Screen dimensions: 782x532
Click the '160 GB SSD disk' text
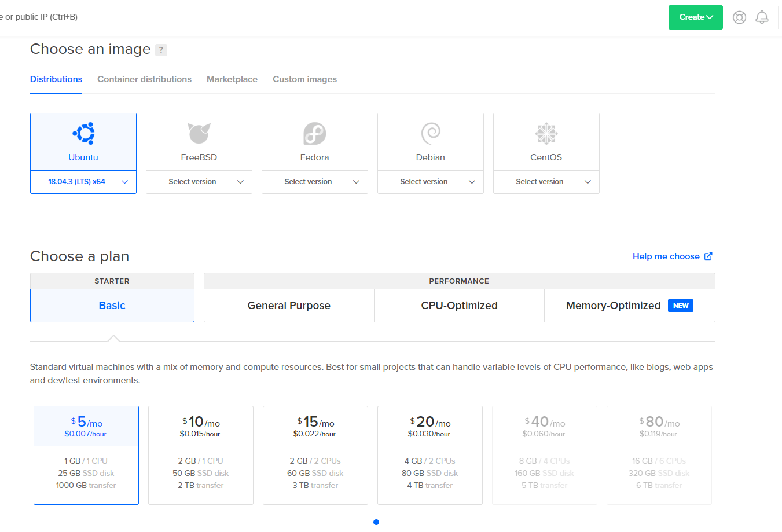click(x=545, y=473)
